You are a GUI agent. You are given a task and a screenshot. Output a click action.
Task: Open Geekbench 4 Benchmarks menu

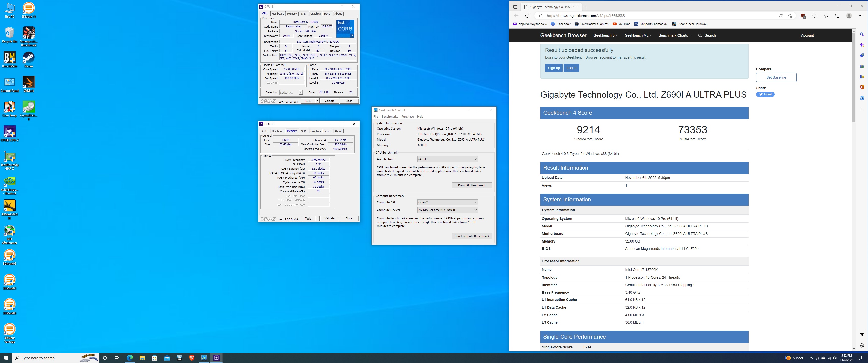point(390,116)
